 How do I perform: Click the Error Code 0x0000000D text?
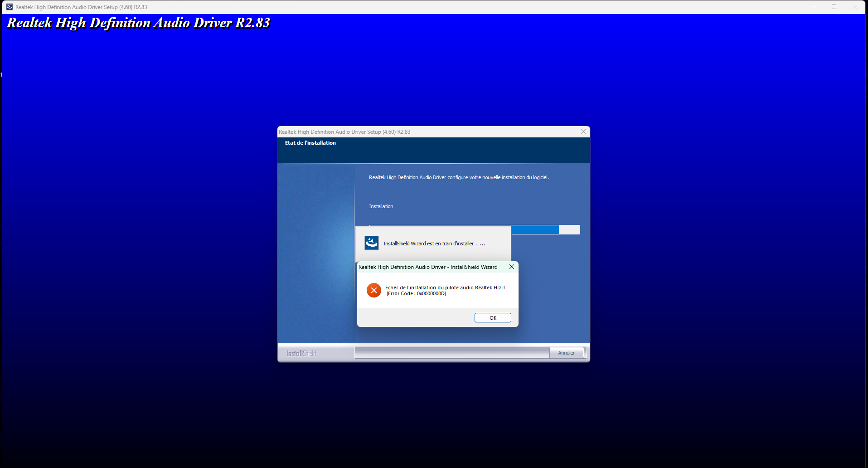[x=416, y=294]
